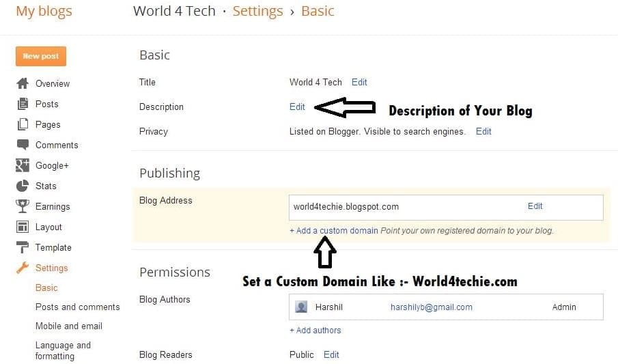618x364 pixels.
Task: Click the Admin role label
Action: [564, 307]
